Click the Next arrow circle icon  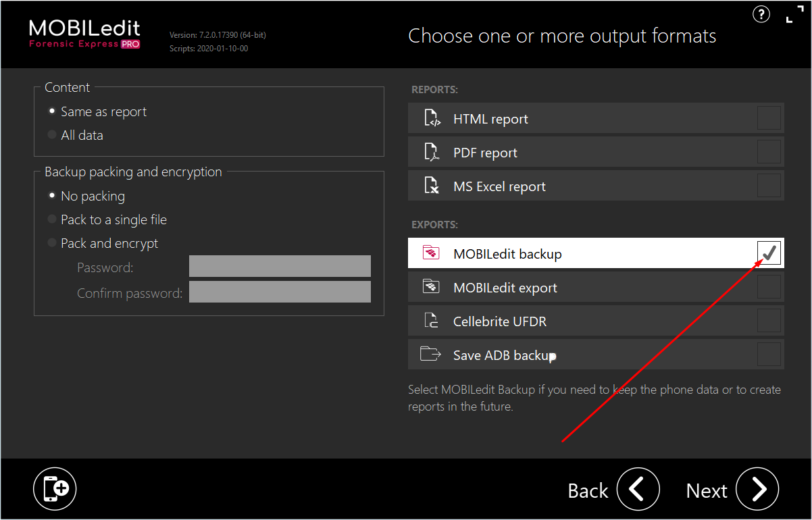757,489
